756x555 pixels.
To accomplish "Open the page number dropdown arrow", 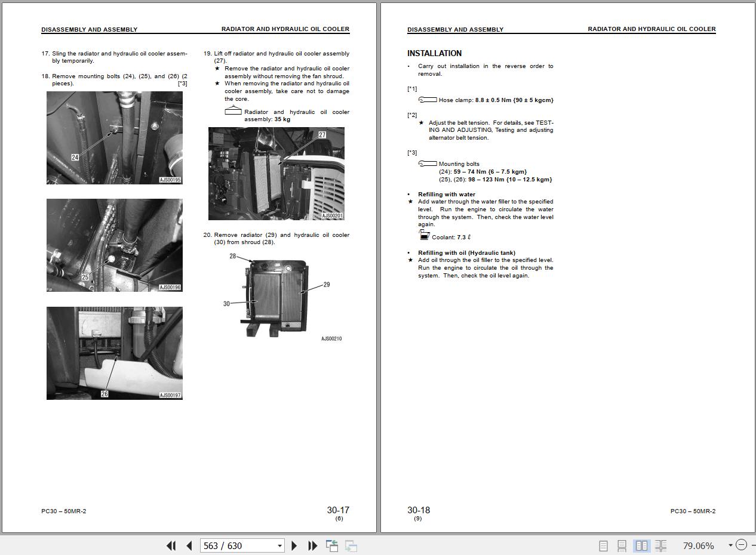I will pos(279,545).
